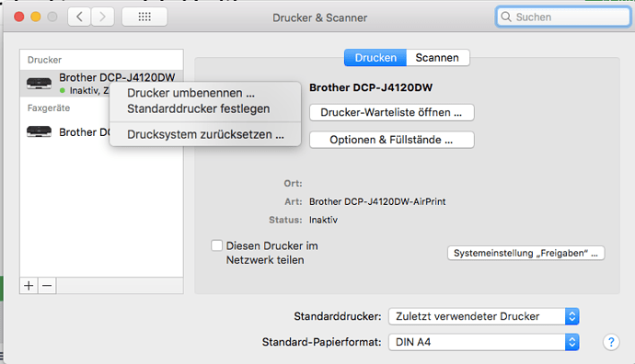Select the Brother DCP-J4120DW printer icon under Drucker

(39, 84)
